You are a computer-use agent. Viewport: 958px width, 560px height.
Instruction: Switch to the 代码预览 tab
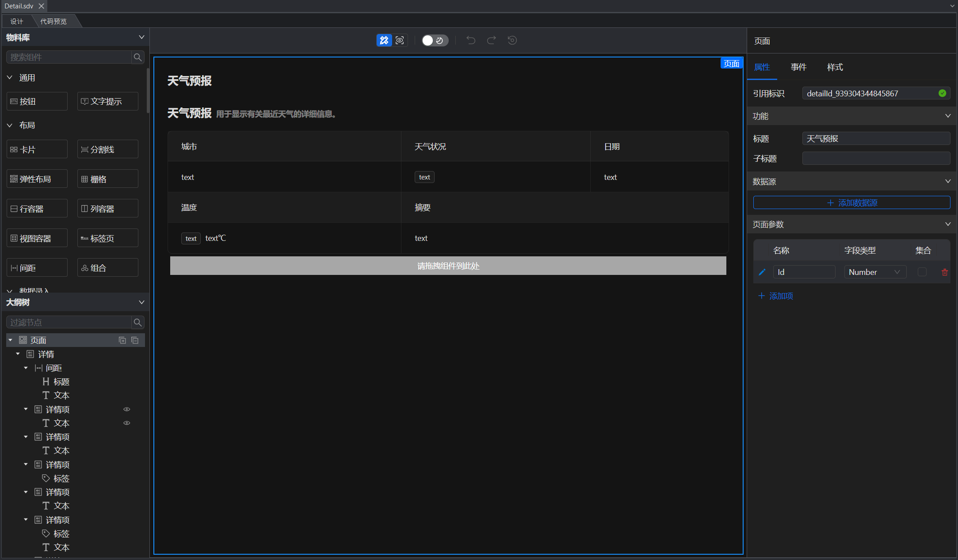53,21
